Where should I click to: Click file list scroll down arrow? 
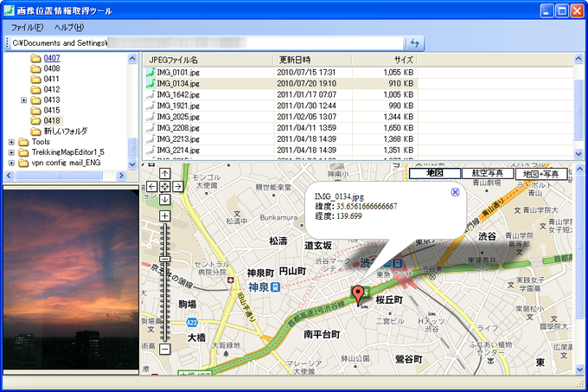click(x=578, y=153)
